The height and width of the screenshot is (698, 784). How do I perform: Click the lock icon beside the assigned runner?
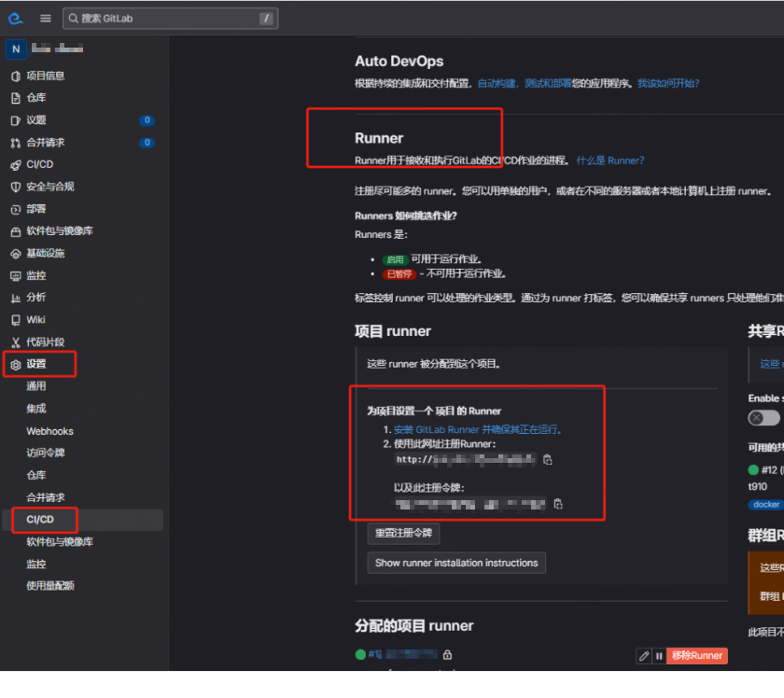click(x=447, y=655)
